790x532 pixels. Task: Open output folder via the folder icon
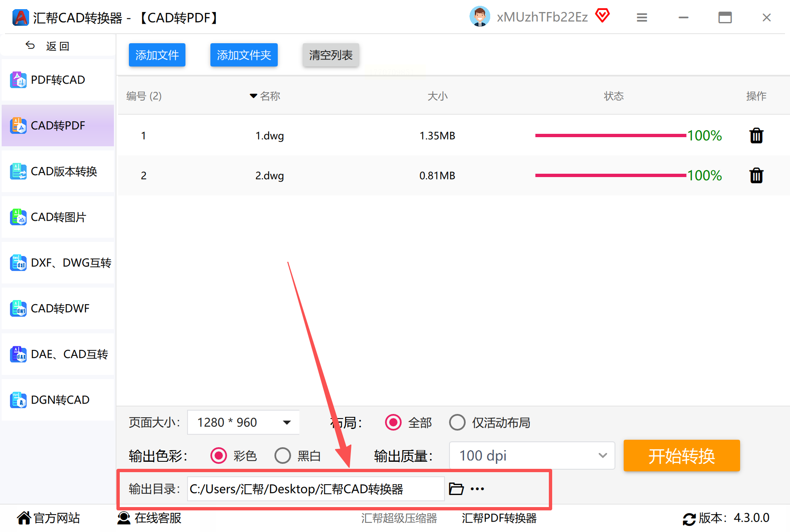pyautogui.click(x=456, y=489)
